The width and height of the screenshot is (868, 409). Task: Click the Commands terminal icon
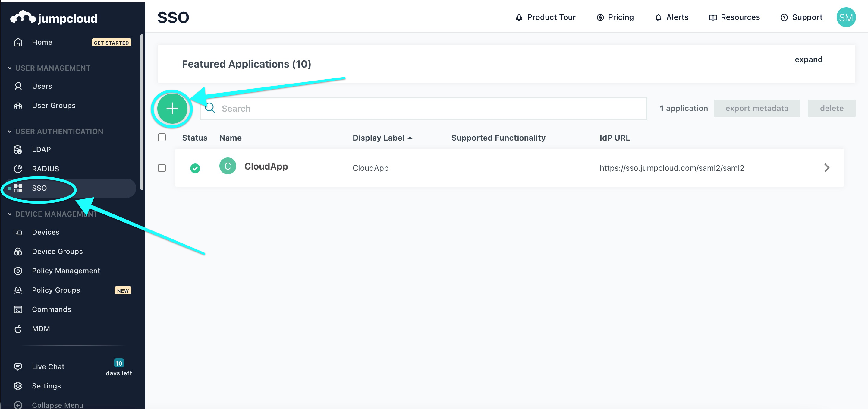tap(18, 309)
